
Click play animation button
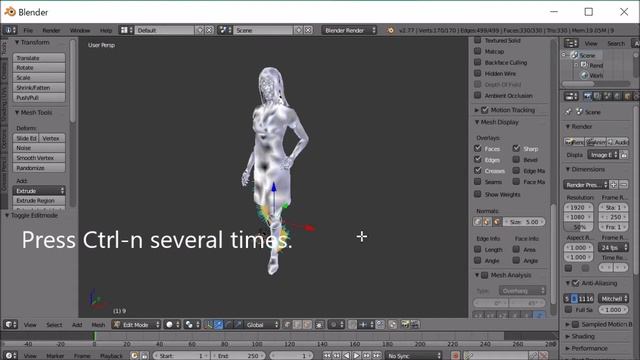[x=356, y=355]
